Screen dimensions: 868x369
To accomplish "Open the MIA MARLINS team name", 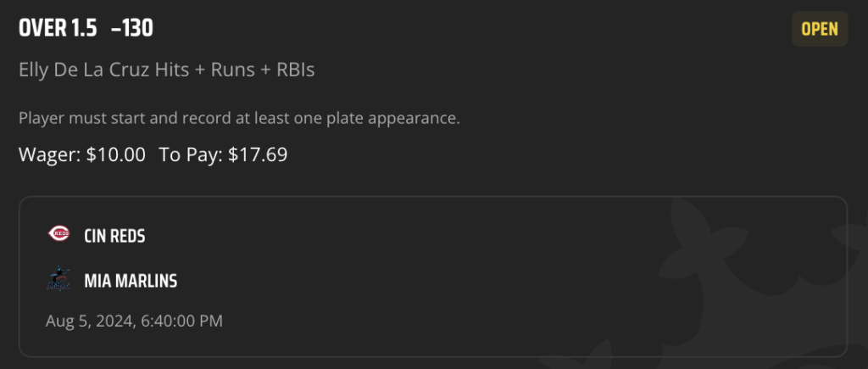I will point(131,281).
